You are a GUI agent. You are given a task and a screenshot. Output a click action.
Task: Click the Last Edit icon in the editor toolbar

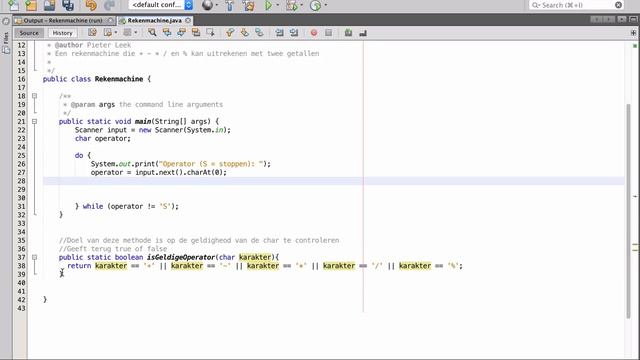point(93,32)
